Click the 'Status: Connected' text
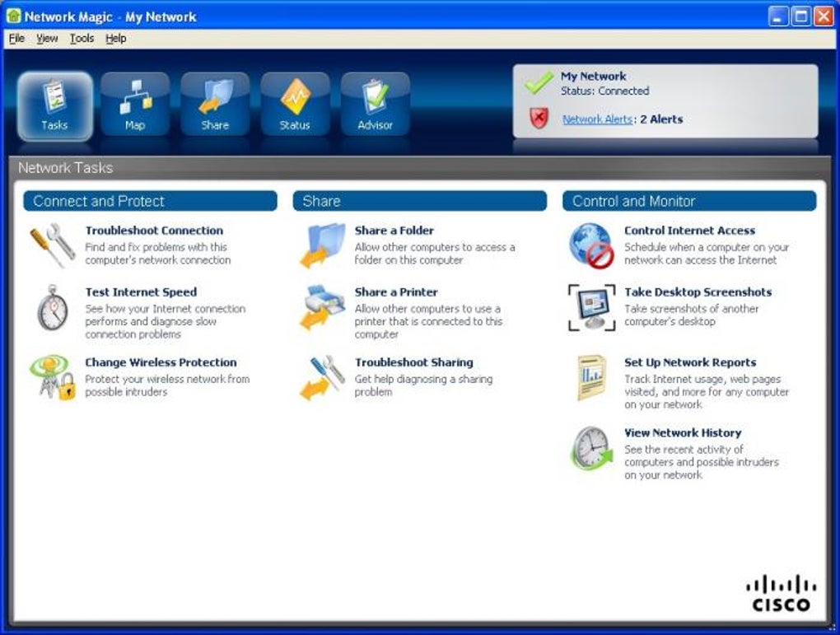This screenshot has width=840, height=635. [604, 91]
